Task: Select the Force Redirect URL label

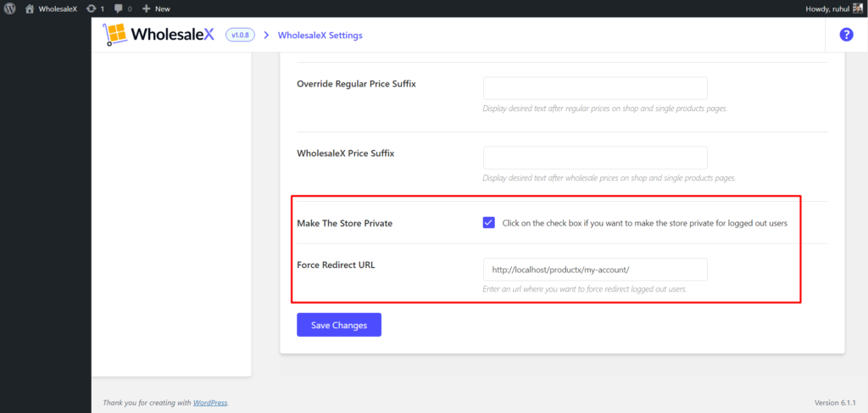Action: pyautogui.click(x=336, y=265)
